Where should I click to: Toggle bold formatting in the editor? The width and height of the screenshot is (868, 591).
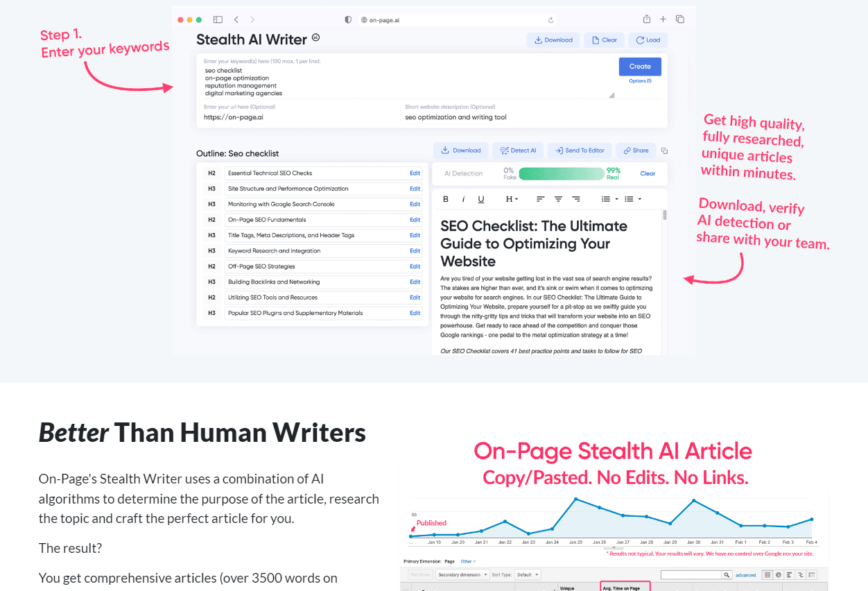(x=446, y=199)
